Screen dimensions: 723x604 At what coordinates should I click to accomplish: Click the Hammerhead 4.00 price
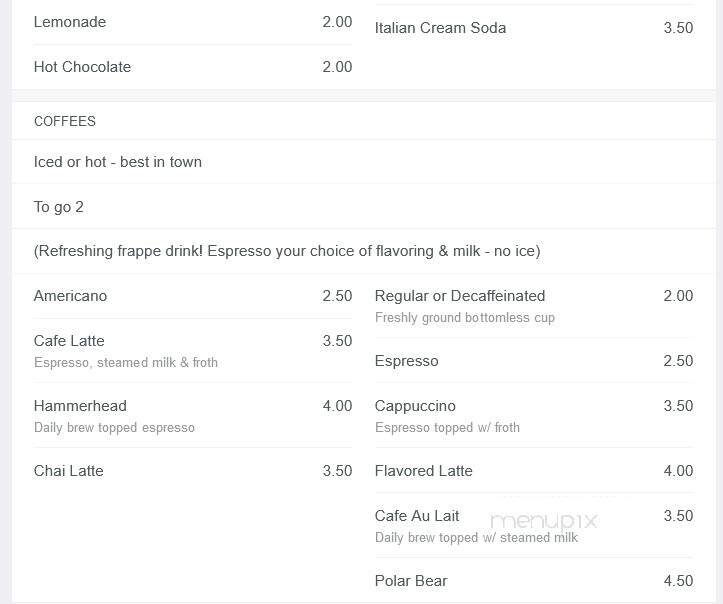[x=337, y=406]
